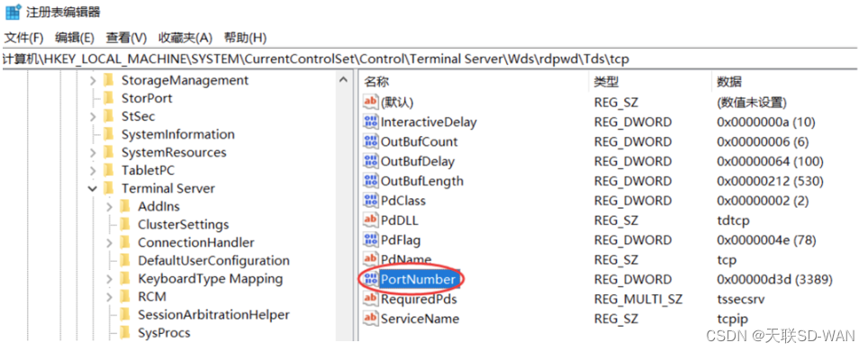
Task: Expand the AddIns subkey
Action: [109, 207]
